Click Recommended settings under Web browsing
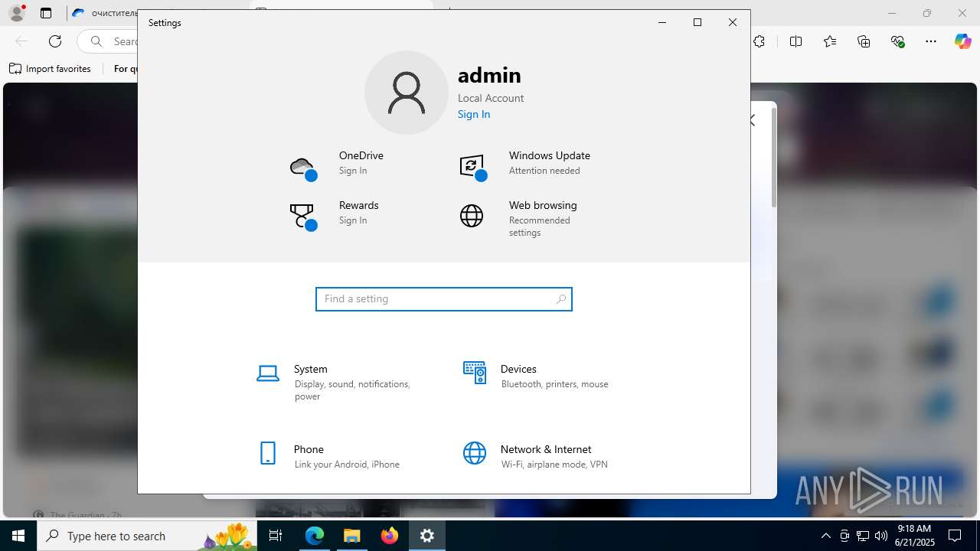 (540, 227)
